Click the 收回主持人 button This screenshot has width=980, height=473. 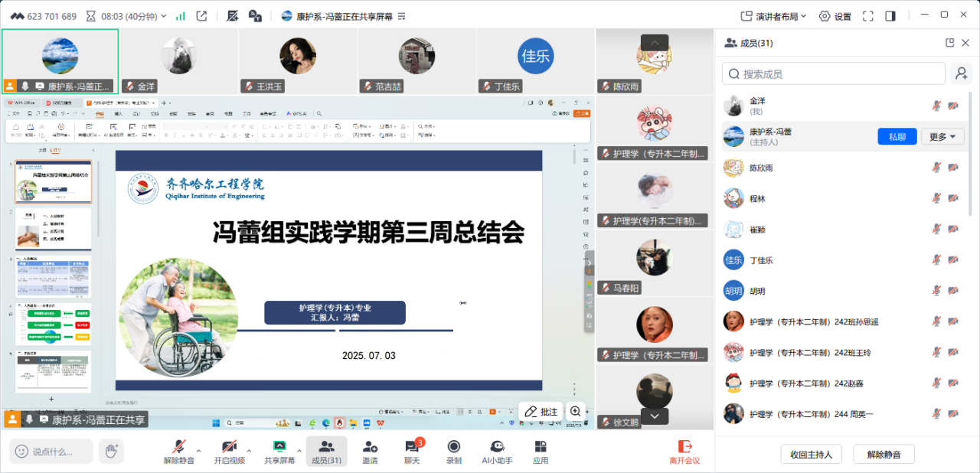click(x=812, y=454)
